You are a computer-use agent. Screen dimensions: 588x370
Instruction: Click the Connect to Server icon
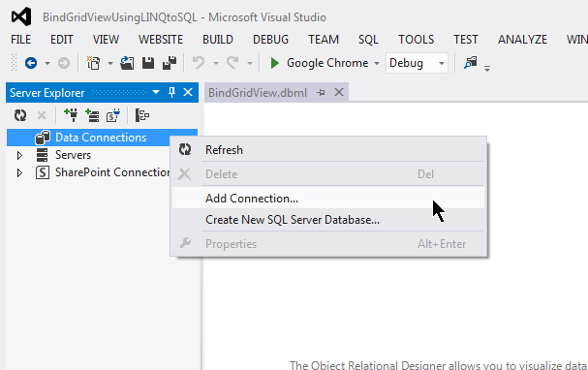coord(92,115)
